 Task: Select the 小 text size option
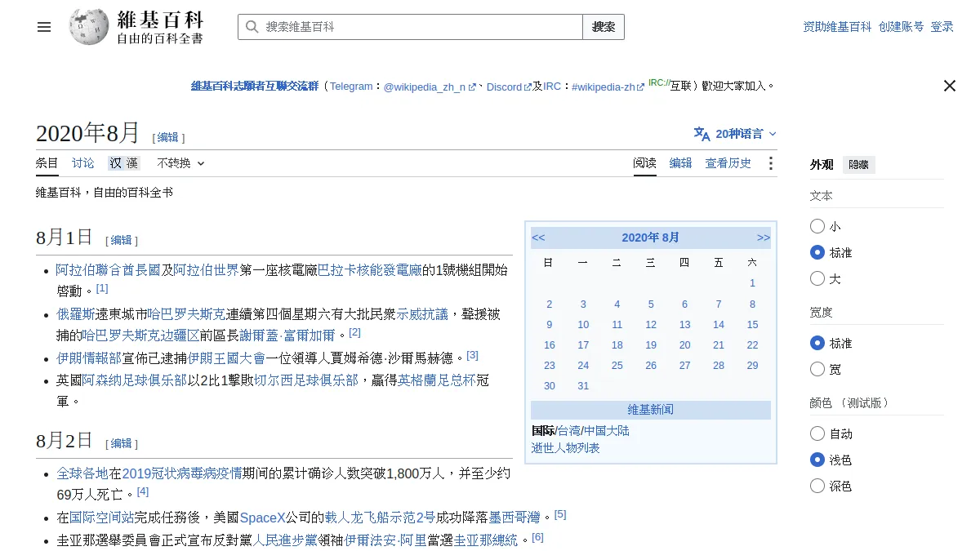pyautogui.click(x=817, y=226)
